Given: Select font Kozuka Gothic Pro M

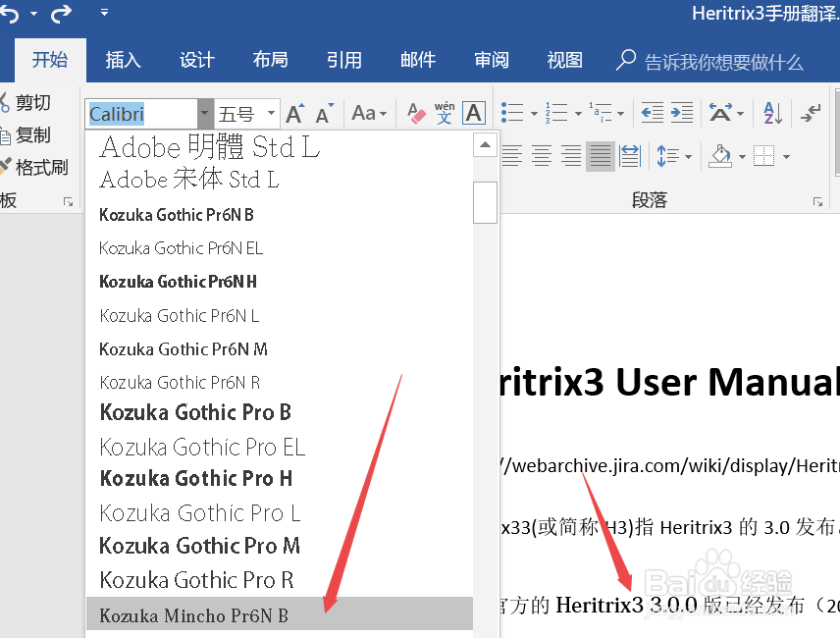Looking at the screenshot, I should [279, 546].
